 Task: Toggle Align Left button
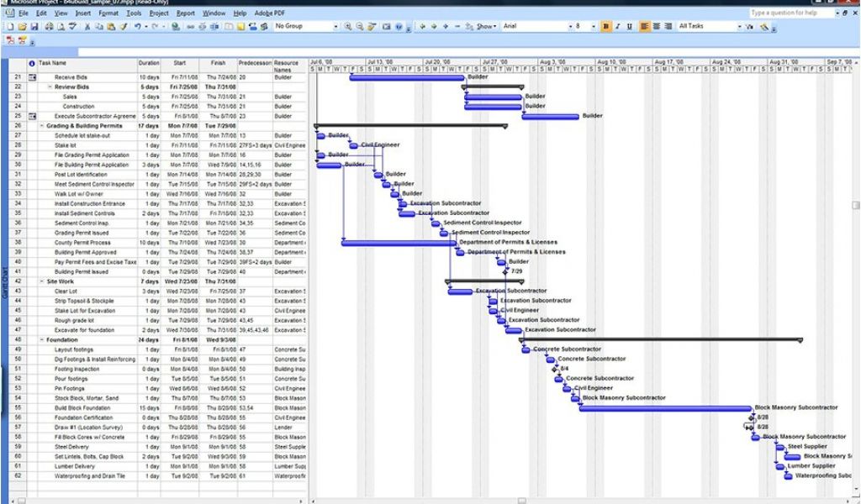(x=644, y=26)
